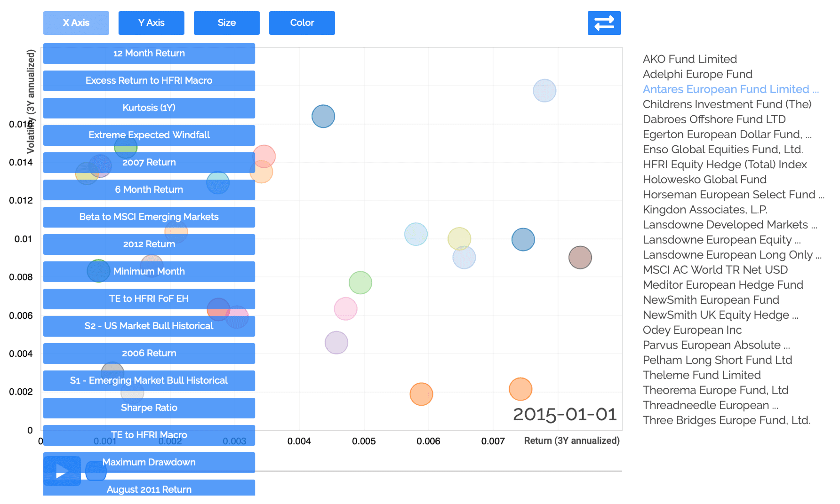Select TE to HFRI FoF EH

(x=149, y=299)
